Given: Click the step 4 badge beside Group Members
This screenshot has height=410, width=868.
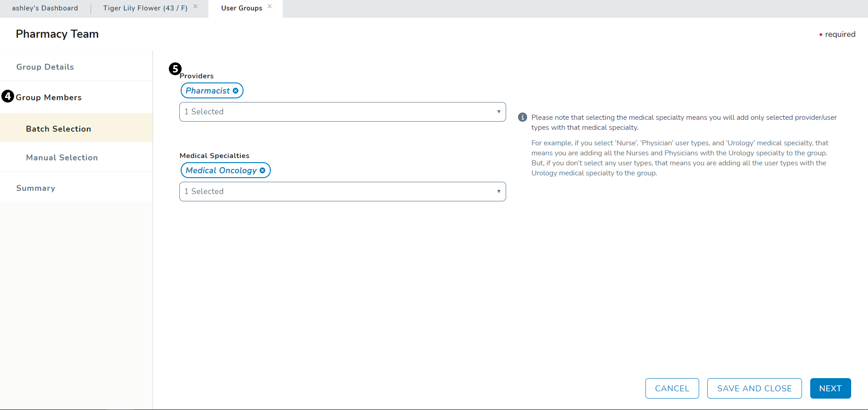Looking at the screenshot, I should coord(8,96).
